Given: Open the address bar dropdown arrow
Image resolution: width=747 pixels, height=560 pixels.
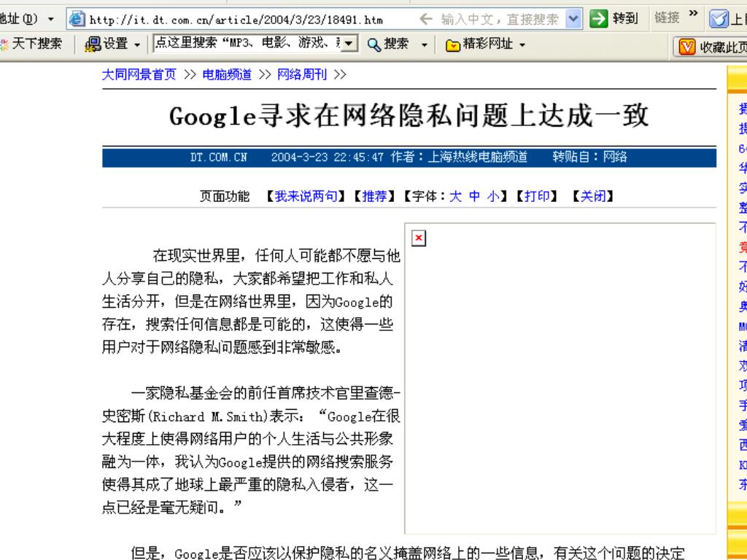Looking at the screenshot, I should point(573,19).
